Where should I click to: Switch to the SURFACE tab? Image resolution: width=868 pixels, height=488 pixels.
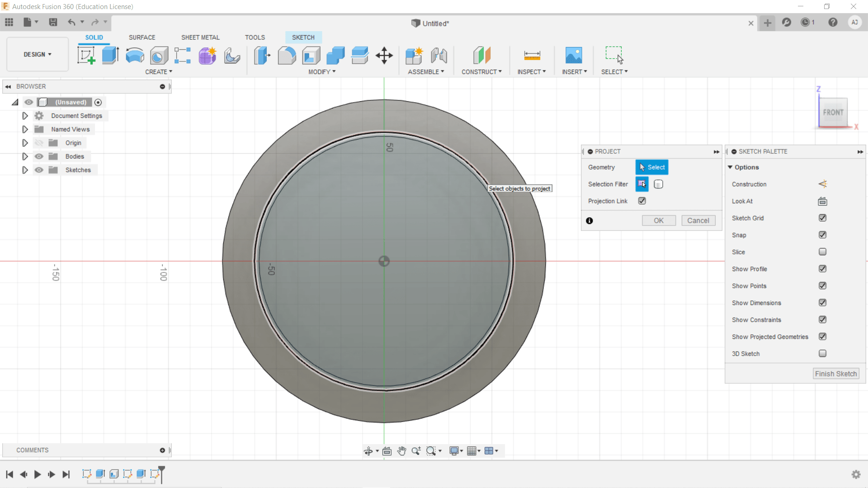pyautogui.click(x=142, y=38)
